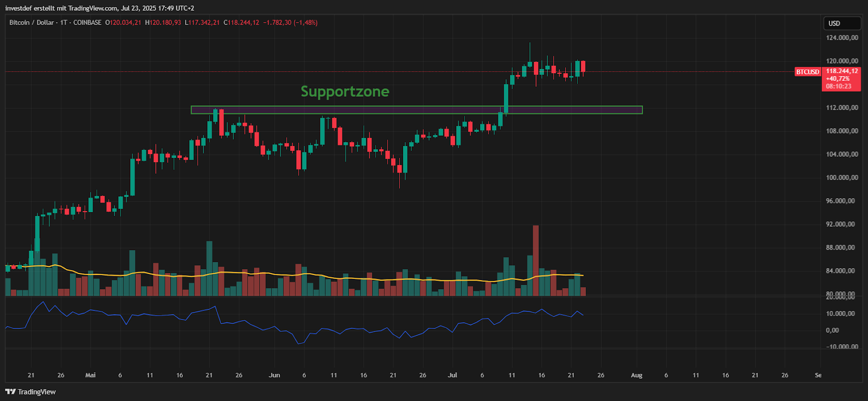The image size is (868, 401).
Task: Click the Aug label on the time axis
Action: pyautogui.click(x=637, y=375)
